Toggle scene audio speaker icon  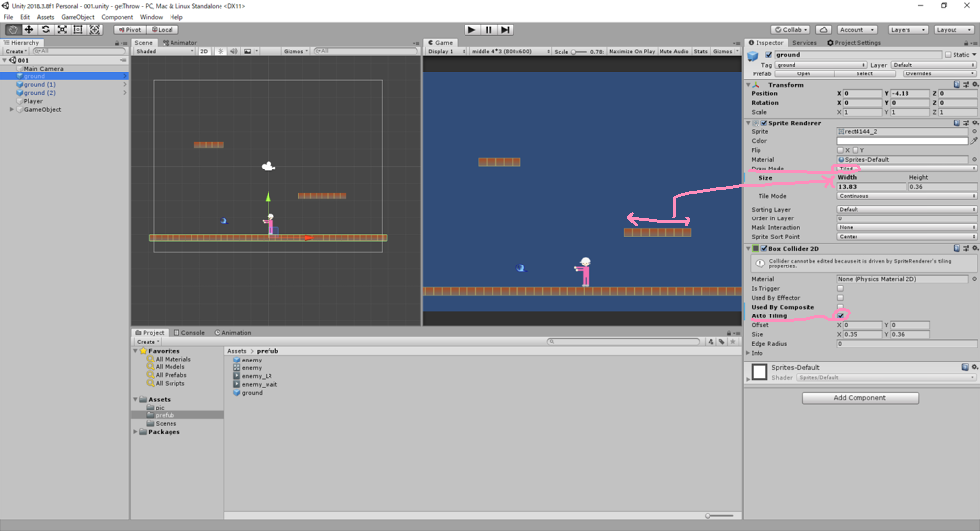click(x=234, y=51)
